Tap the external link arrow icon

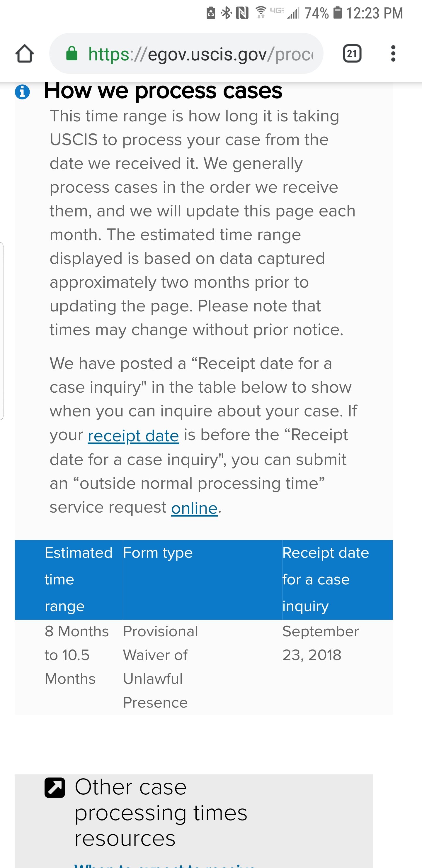click(55, 788)
